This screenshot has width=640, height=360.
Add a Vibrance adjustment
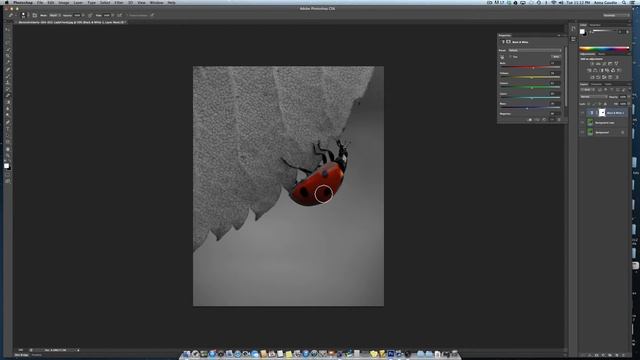coord(616,63)
